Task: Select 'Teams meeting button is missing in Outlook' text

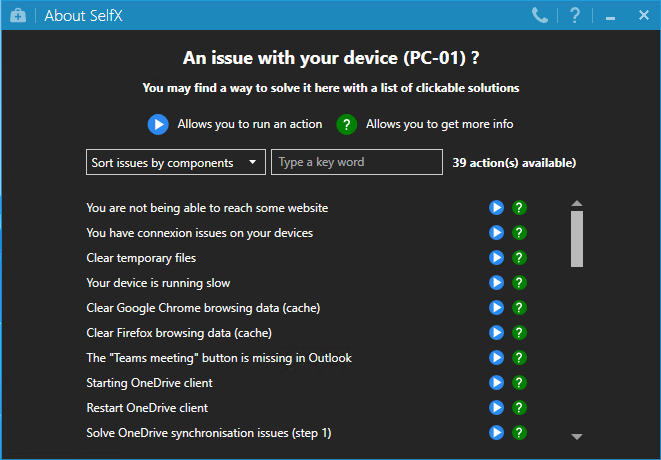Action: click(219, 358)
